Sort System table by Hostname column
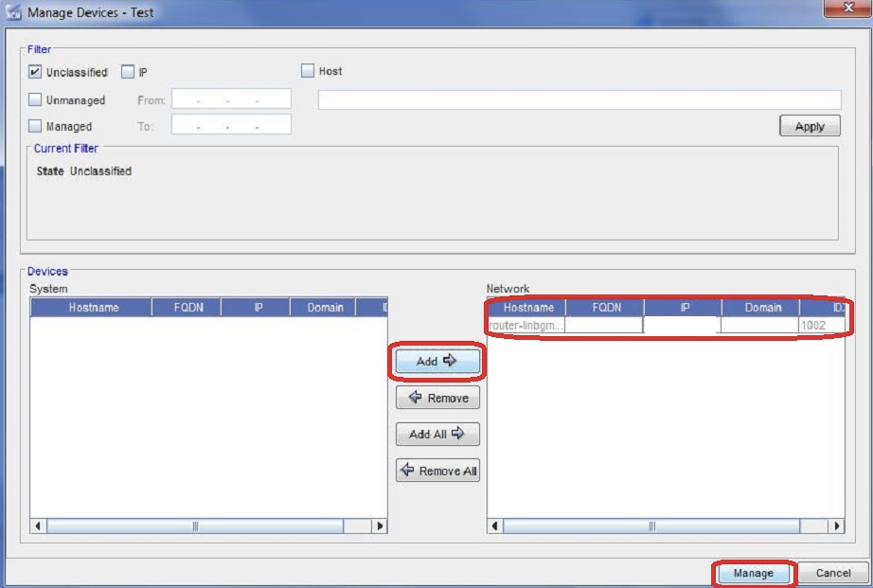Screen dimensions: 873x588 [x=91, y=308]
